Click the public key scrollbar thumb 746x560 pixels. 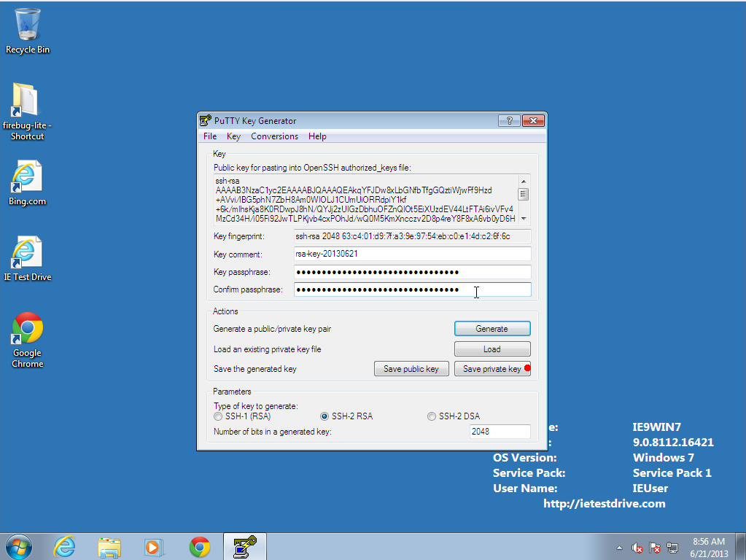pyautogui.click(x=524, y=194)
